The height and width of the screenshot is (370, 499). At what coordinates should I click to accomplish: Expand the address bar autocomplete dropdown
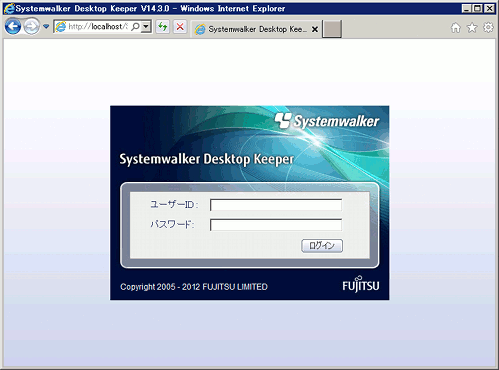coord(146,26)
